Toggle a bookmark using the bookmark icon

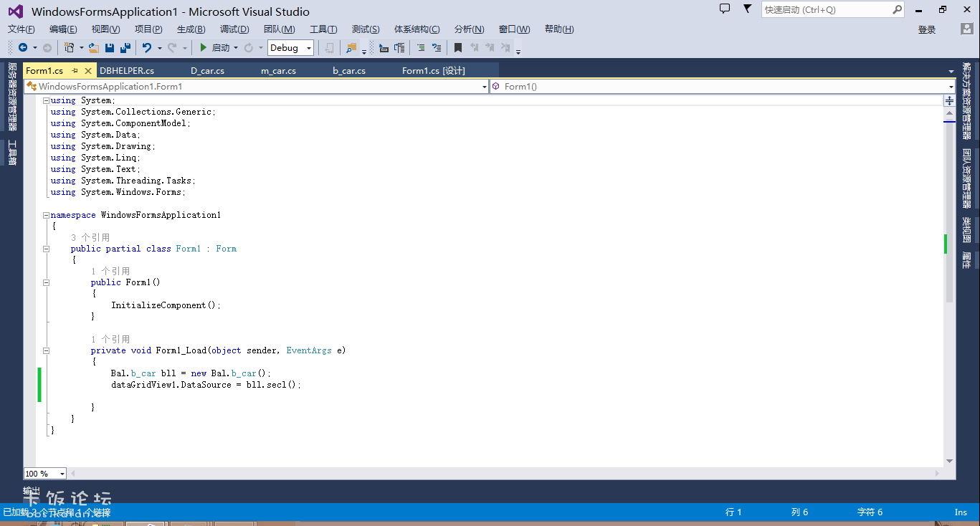coord(458,48)
